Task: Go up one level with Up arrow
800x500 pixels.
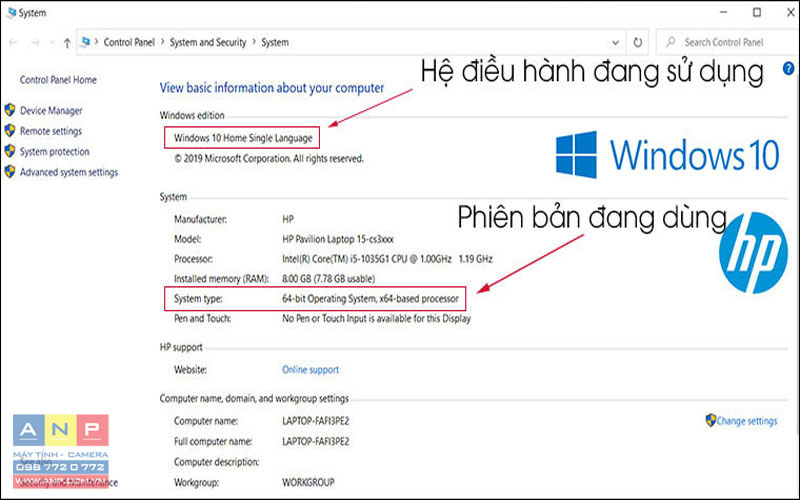Action: (x=67, y=43)
